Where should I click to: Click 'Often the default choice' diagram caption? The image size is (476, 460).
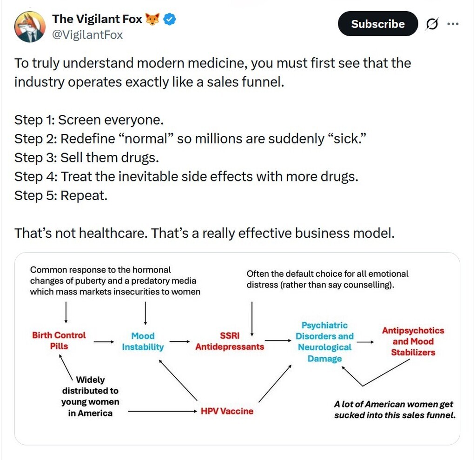click(x=327, y=279)
